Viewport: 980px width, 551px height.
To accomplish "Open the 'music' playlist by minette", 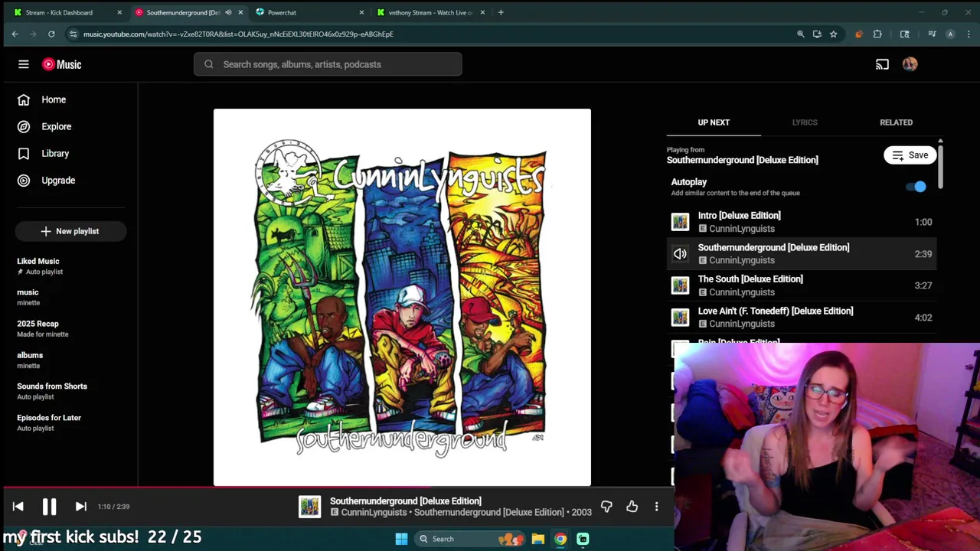I will pos(70,297).
